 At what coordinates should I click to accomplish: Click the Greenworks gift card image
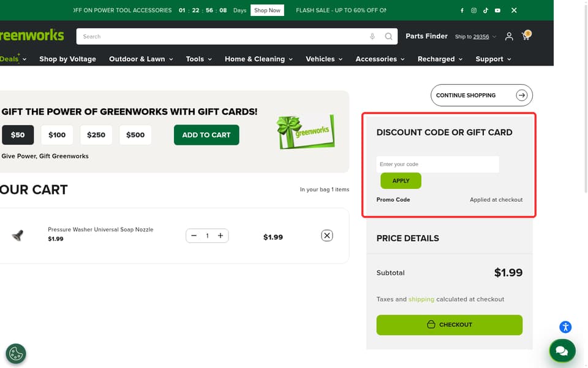[306, 131]
